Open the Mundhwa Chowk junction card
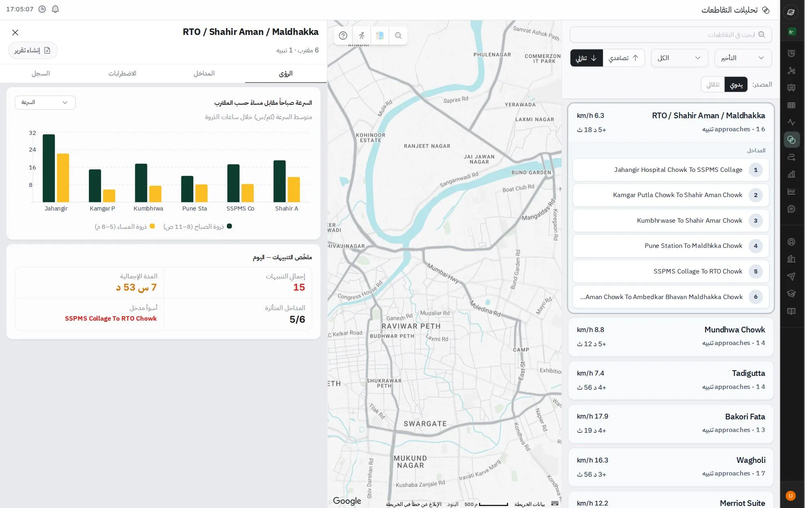Screen dimensions: 812x508 coord(671,336)
